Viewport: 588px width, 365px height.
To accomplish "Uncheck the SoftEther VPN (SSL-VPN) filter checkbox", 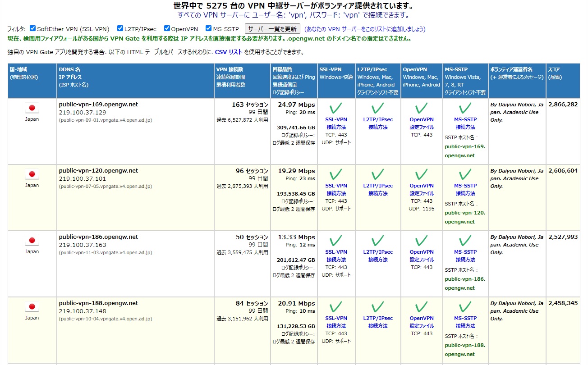I will point(32,28).
